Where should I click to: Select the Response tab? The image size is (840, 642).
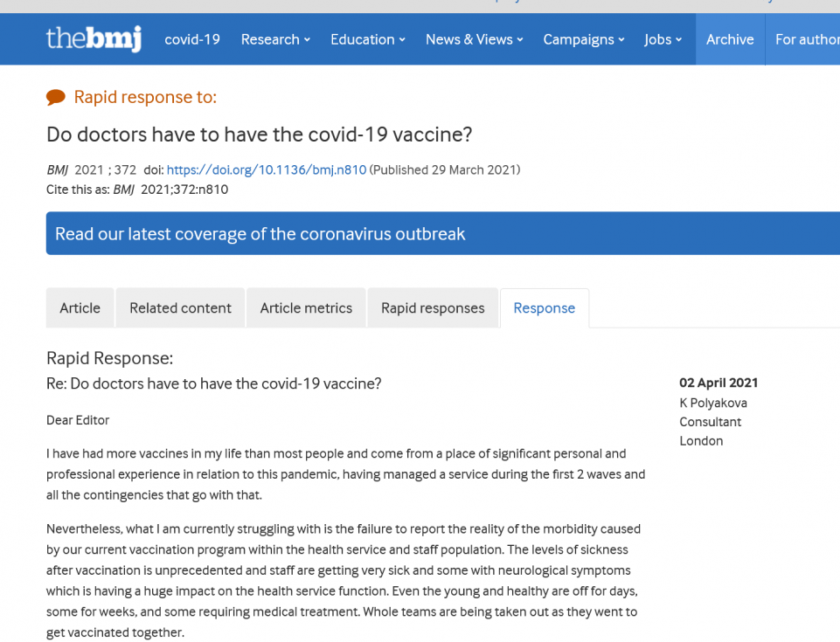coord(545,307)
